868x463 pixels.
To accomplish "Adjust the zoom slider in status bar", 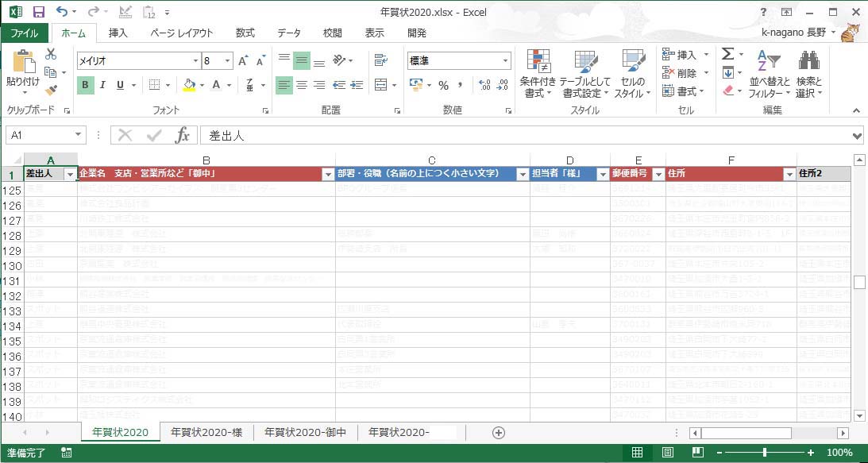I will coord(764,452).
